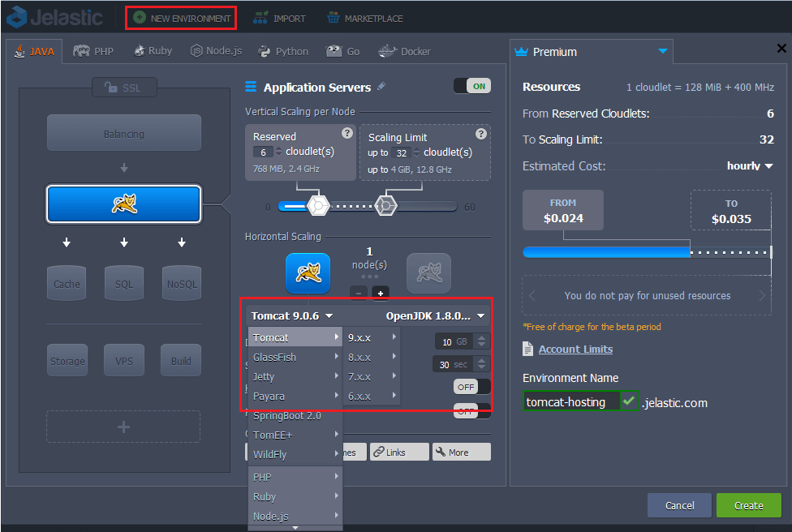Expand Tomcat version 7.x.x
Screen dimensions: 792x532
coord(372,376)
